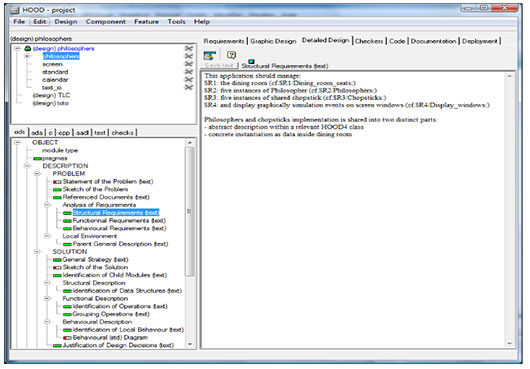Viewport: 530px width, 369px height.
Task: Click the help question-mark toolbar icon
Action: click(231, 55)
